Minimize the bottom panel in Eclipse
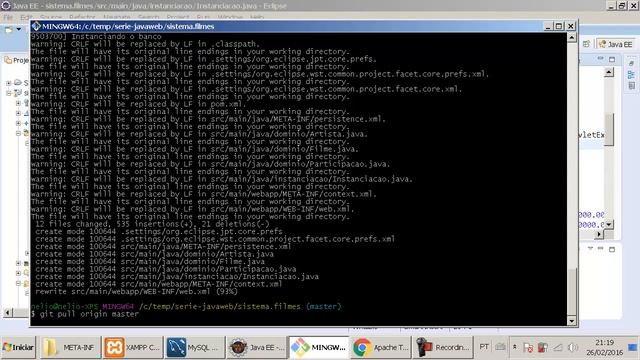 coord(600,249)
